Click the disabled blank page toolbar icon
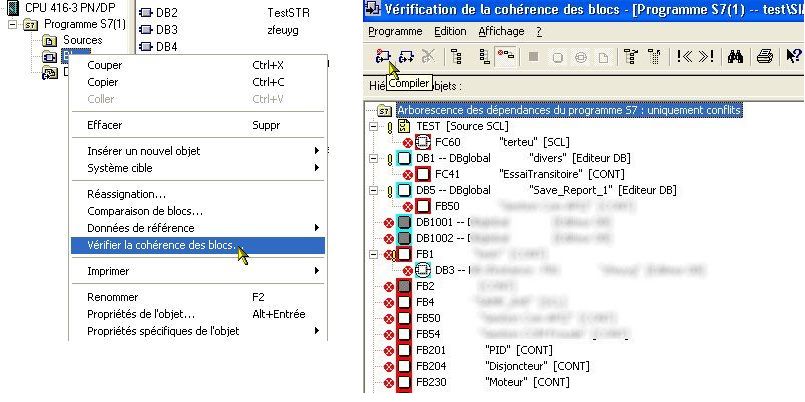 tap(604, 57)
